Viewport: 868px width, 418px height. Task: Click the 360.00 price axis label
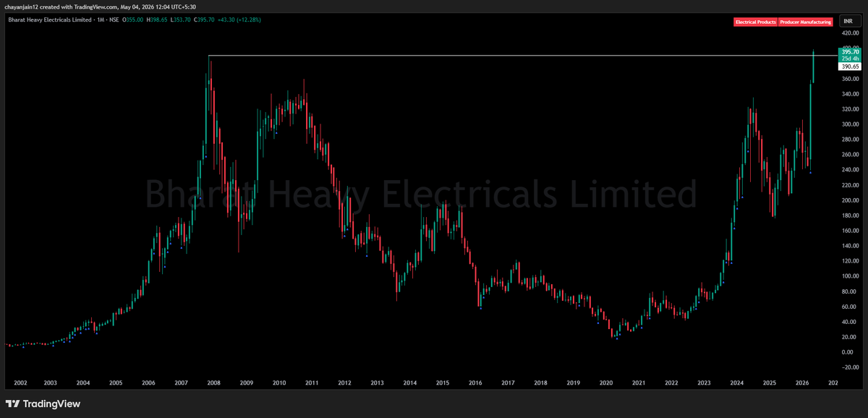point(850,78)
